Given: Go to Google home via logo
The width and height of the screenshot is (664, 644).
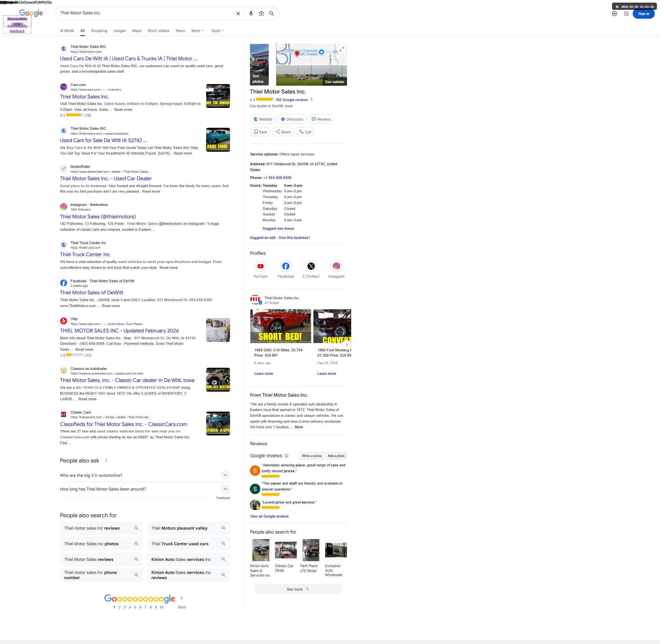Looking at the screenshot, I should [x=31, y=13].
